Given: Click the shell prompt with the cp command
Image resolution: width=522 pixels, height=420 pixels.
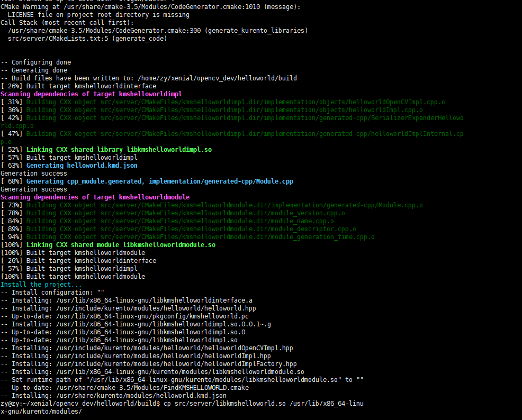Looking at the screenshot, I should tap(182, 408).
